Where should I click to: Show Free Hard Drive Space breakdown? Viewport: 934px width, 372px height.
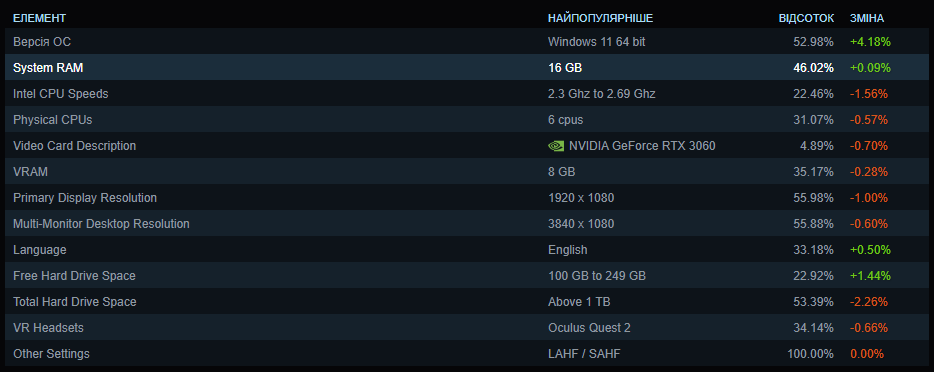[467, 276]
